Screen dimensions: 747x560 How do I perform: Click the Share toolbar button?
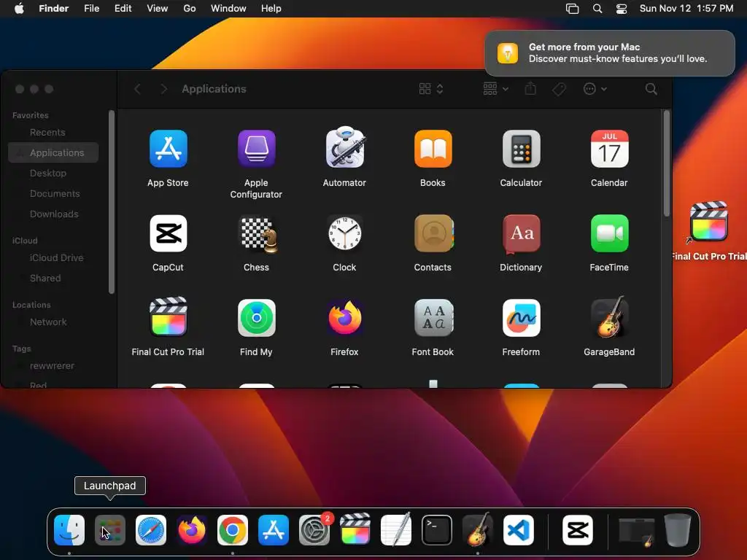click(x=530, y=89)
